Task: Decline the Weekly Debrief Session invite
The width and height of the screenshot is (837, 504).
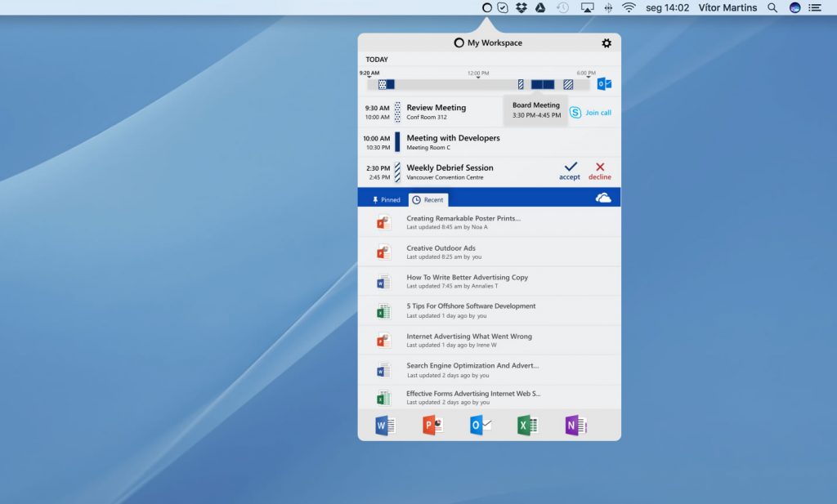Action: [x=600, y=170]
